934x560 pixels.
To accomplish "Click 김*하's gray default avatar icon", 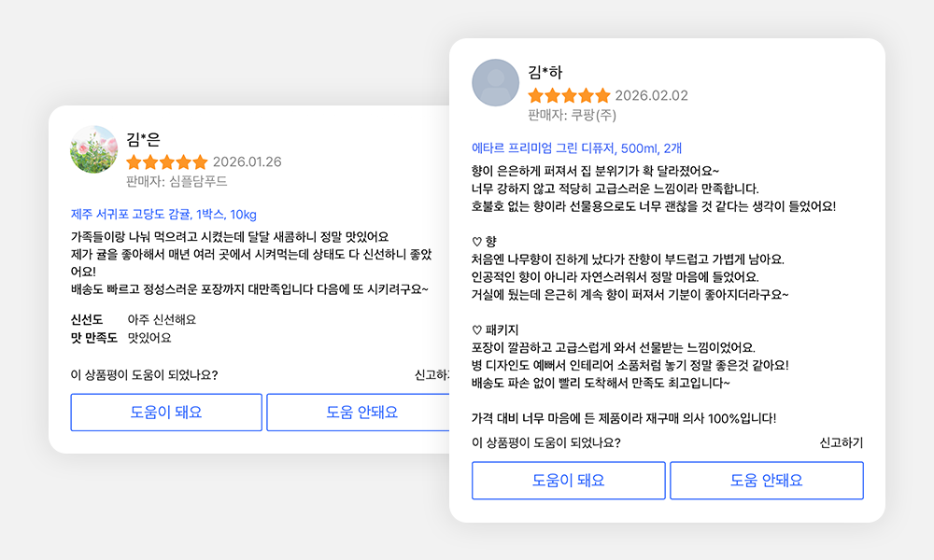I will 496,83.
